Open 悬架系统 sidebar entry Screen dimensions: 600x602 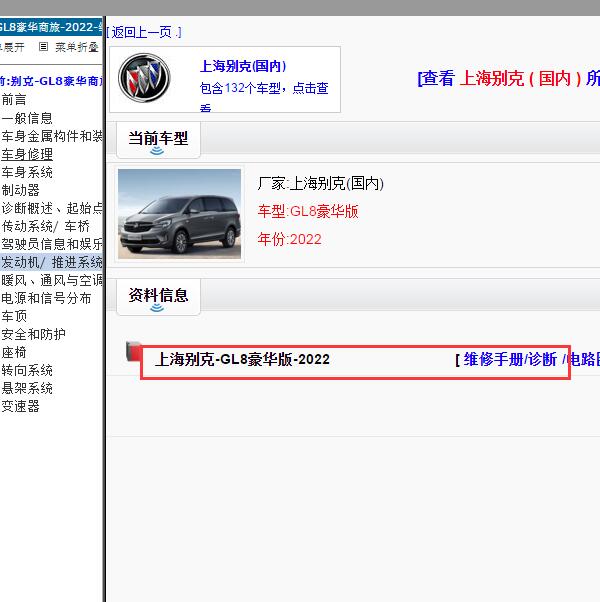(27, 389)
